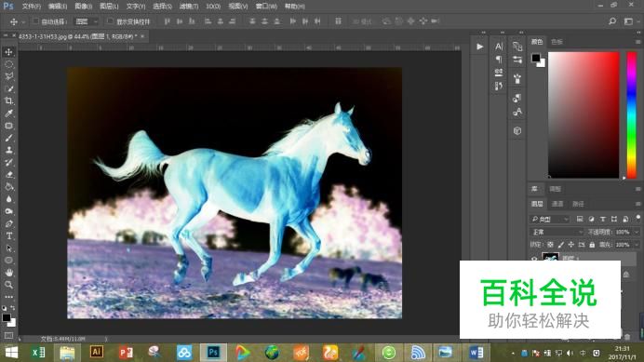The image size is (644, 362).
Task: Select the Lasso tool
Action: 8,76
